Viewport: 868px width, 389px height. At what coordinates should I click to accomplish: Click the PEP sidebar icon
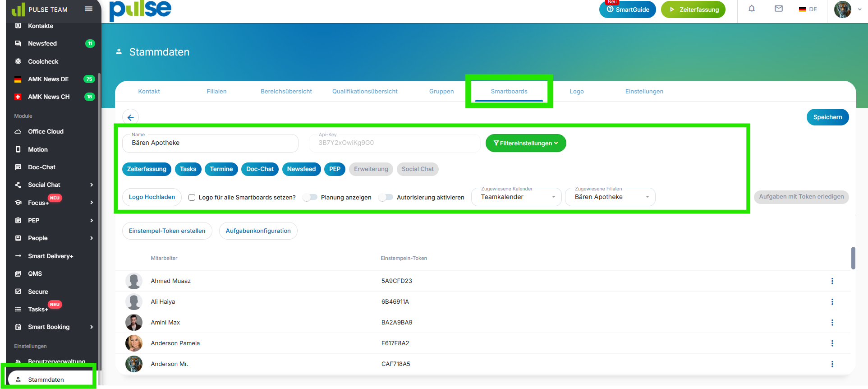18,220
